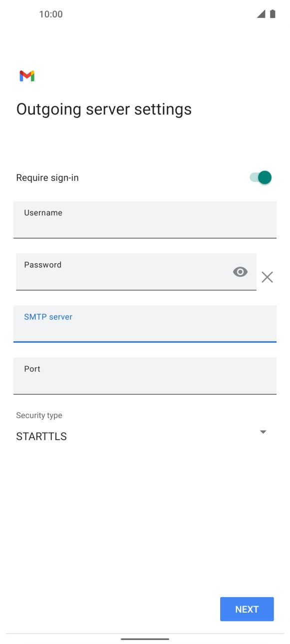Click the Gmail logo icon
Viewport: 290px width, 644px height.
27,75
